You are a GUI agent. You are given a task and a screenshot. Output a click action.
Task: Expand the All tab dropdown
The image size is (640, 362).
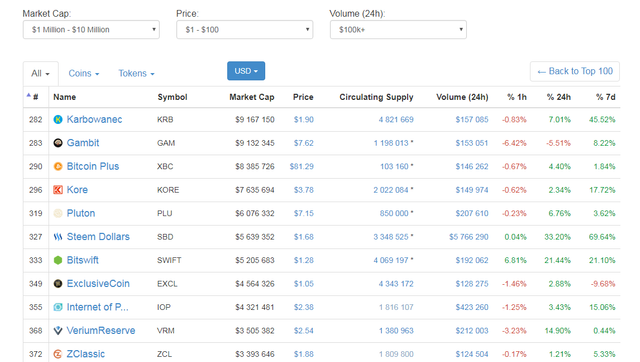point(40,73)
